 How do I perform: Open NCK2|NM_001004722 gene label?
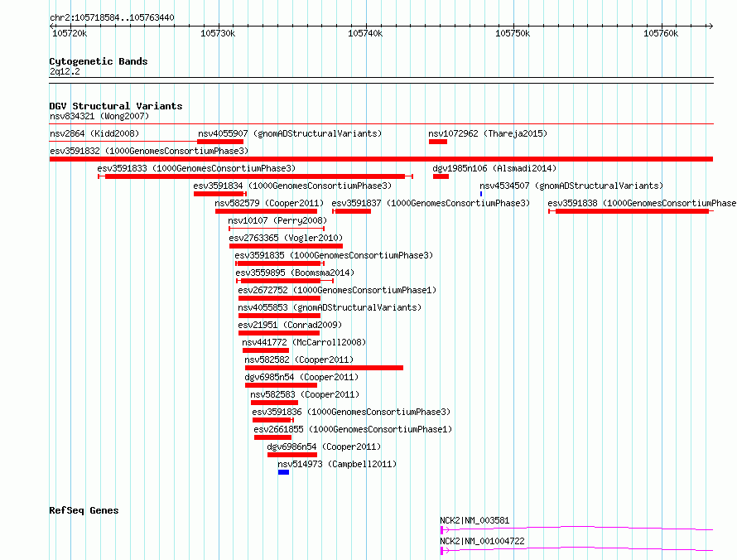point(482,541)
